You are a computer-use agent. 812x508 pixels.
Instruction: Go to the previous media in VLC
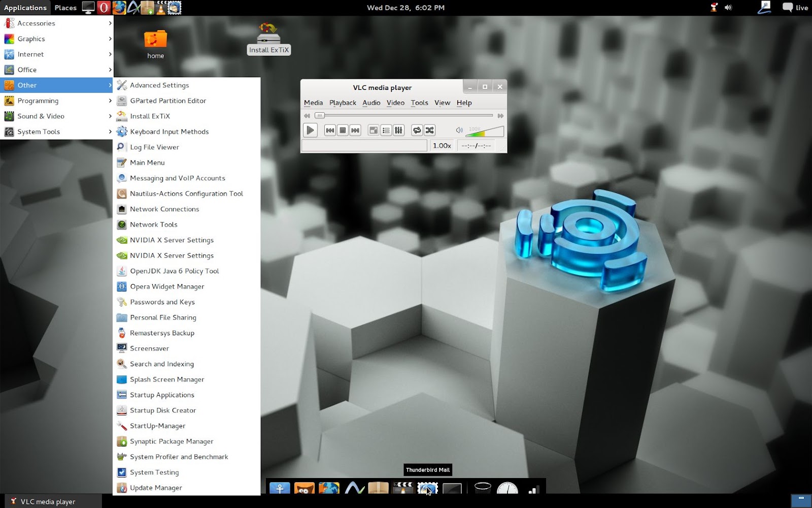pos(330,131)
